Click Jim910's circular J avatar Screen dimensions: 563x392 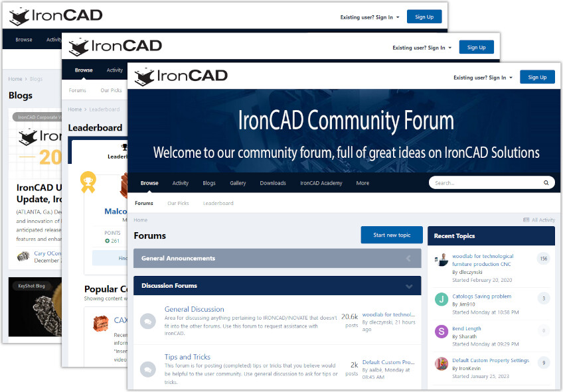pos(442,298)
